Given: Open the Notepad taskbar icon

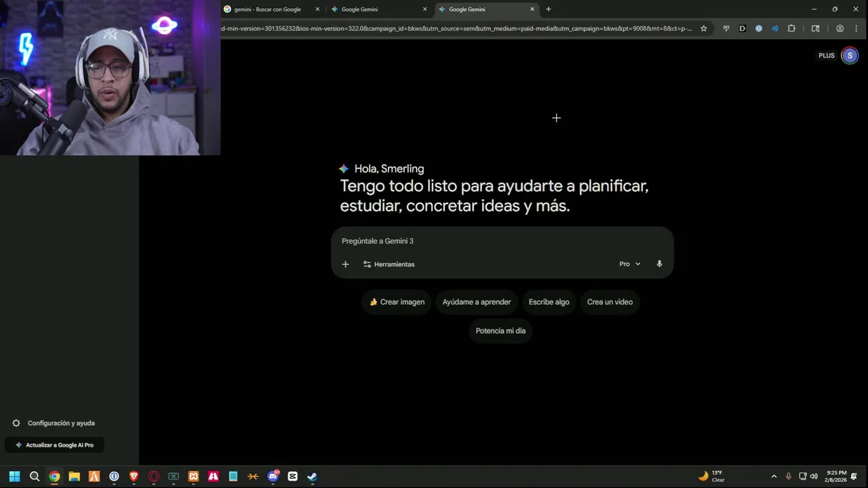Looking at the screenshot, I should [233, 476].
